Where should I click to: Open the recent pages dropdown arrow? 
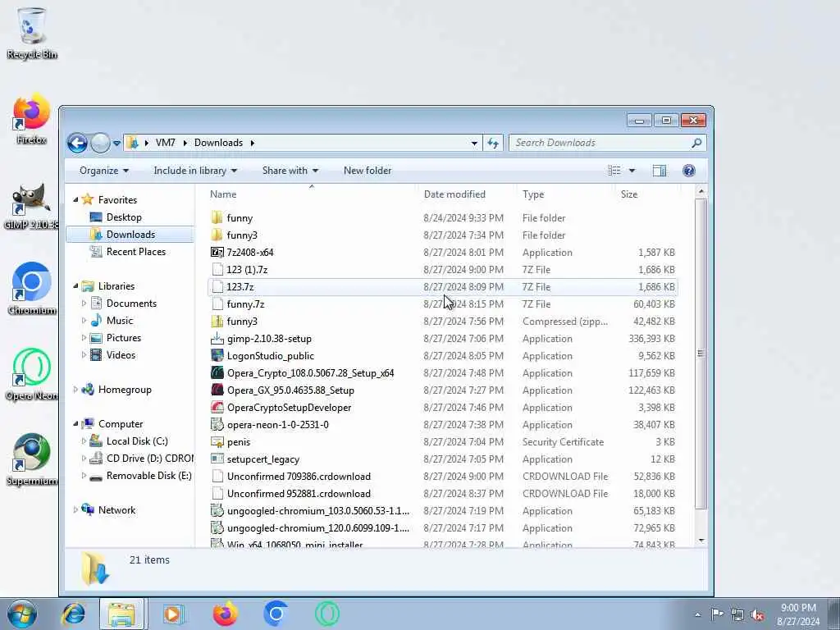point(116,144)
